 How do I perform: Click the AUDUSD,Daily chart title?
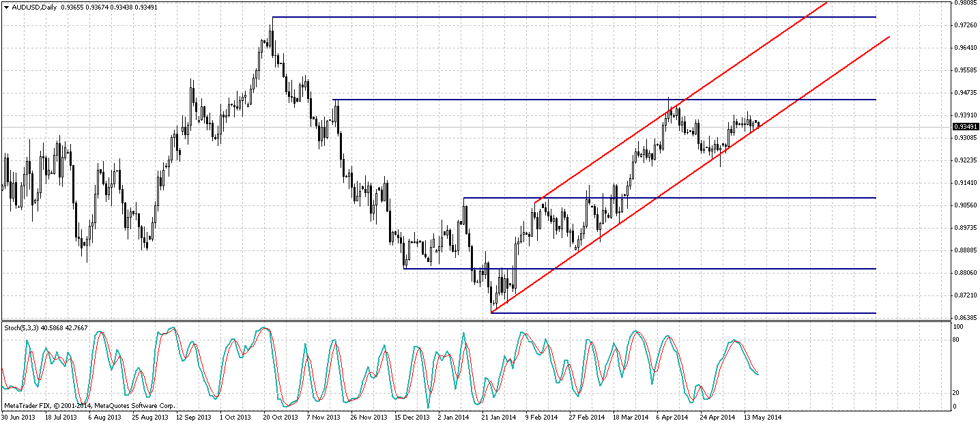pyautogui.click(x=34, y=6)
